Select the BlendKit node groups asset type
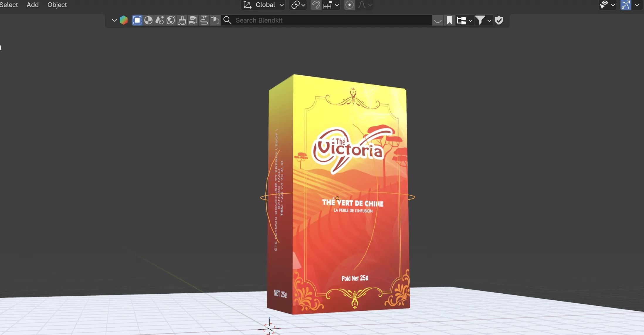The height and width of the screenshot is (335, 644). click(x=193, y=20)
